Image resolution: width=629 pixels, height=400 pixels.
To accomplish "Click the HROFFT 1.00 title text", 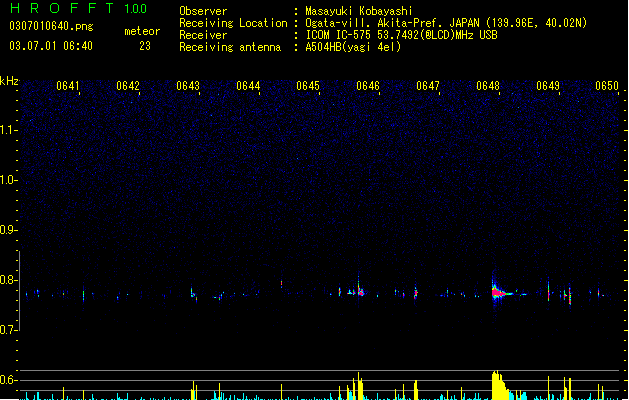I will [x=79, y=8].
